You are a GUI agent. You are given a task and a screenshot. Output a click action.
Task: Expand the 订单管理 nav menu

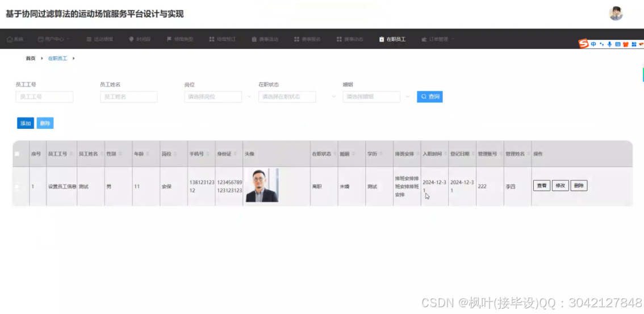438,39
